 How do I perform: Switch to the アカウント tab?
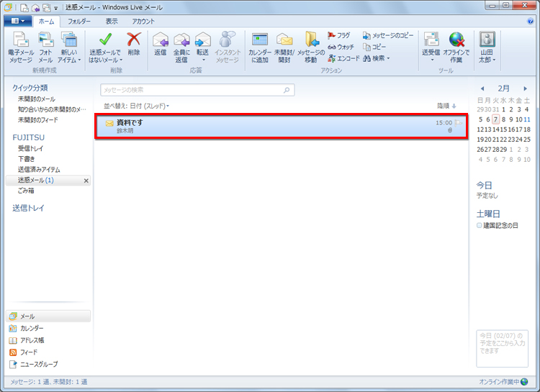click(143, 22)
